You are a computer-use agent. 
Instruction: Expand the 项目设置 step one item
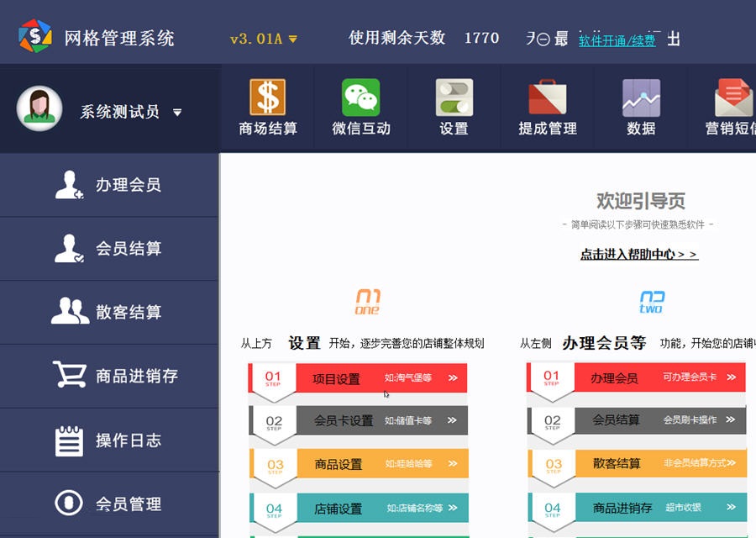[x=361, y=378]
